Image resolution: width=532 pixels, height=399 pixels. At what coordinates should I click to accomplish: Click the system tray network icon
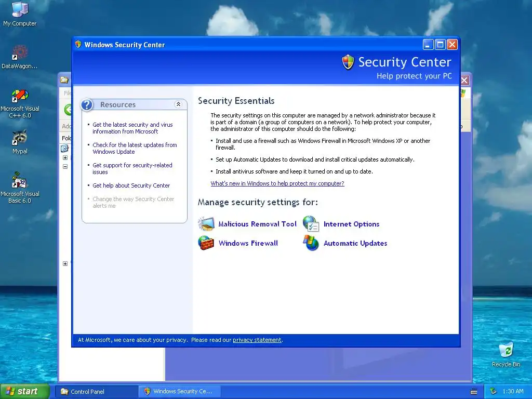click(x=494, y=391)
